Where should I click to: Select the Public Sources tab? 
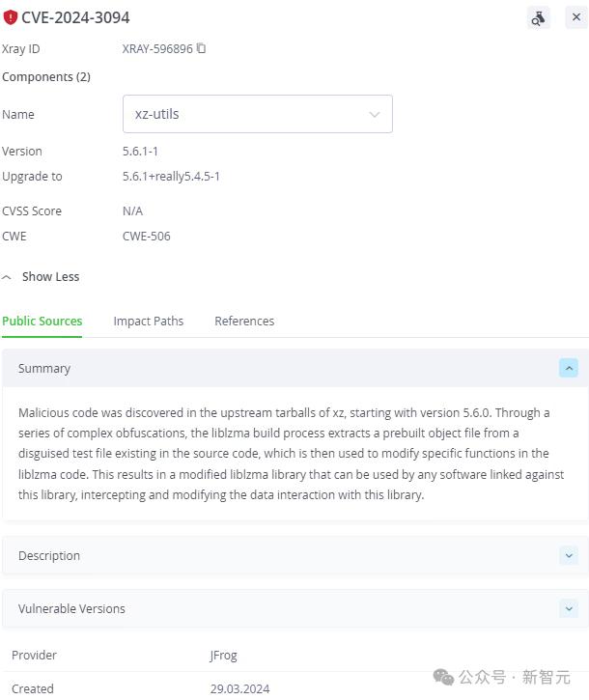42,321
